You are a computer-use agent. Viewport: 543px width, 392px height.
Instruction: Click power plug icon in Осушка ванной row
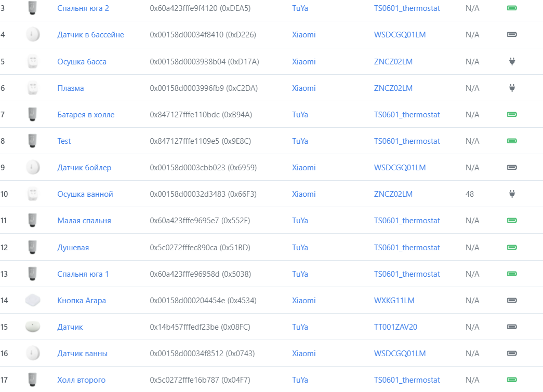click(512, 194)
